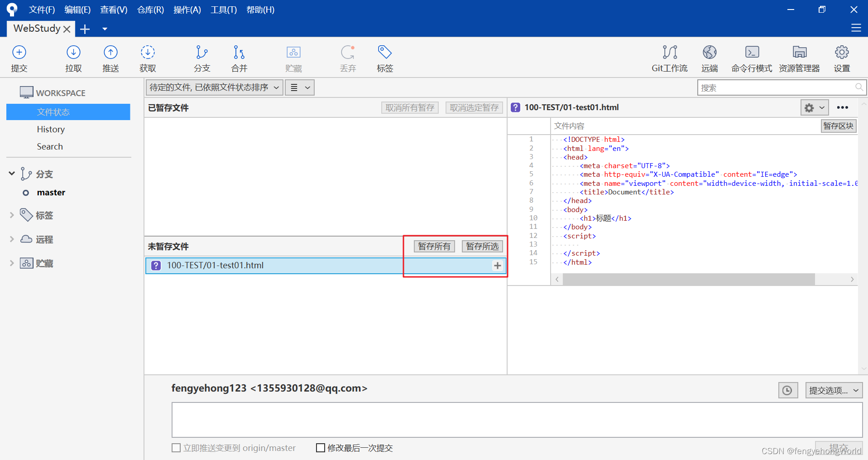Click the 丢弃 (Discard) toolbar icon

click(x=348, y=58)
